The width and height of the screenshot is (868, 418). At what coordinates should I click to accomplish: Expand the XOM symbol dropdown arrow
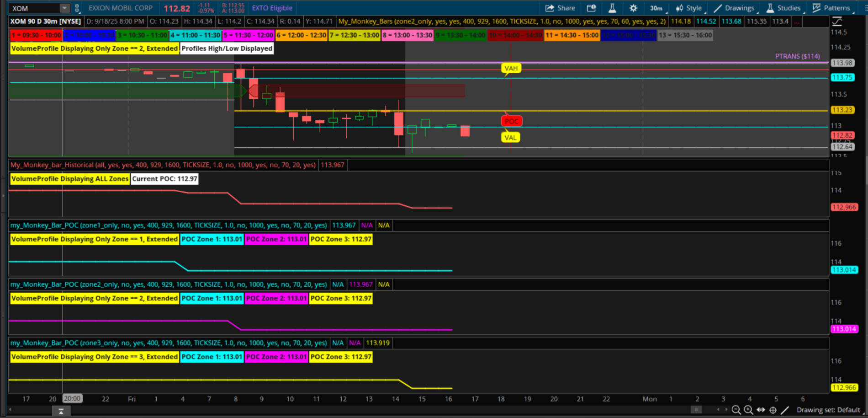coord(64,8)
